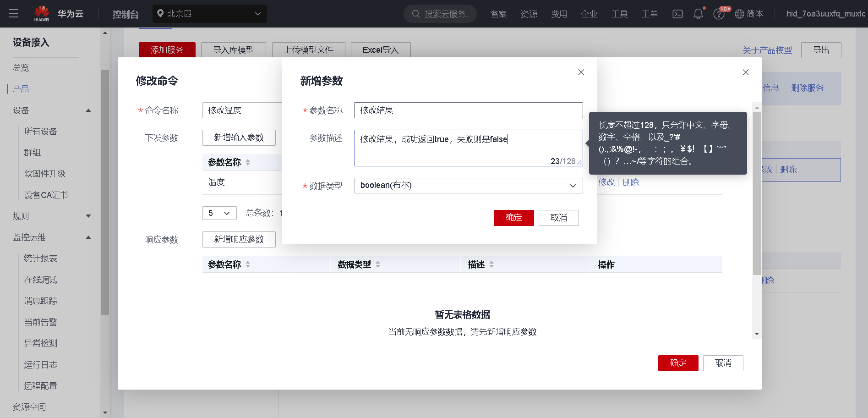The width and height of the screenshot is (868, 418).
Task: Open the account hid_7oa3uuxfq menu
Action: (826, 14)
